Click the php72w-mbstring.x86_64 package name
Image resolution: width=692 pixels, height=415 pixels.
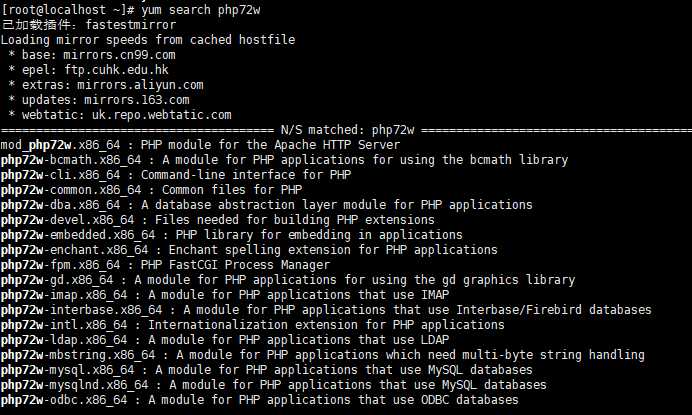tap(78, 355)
